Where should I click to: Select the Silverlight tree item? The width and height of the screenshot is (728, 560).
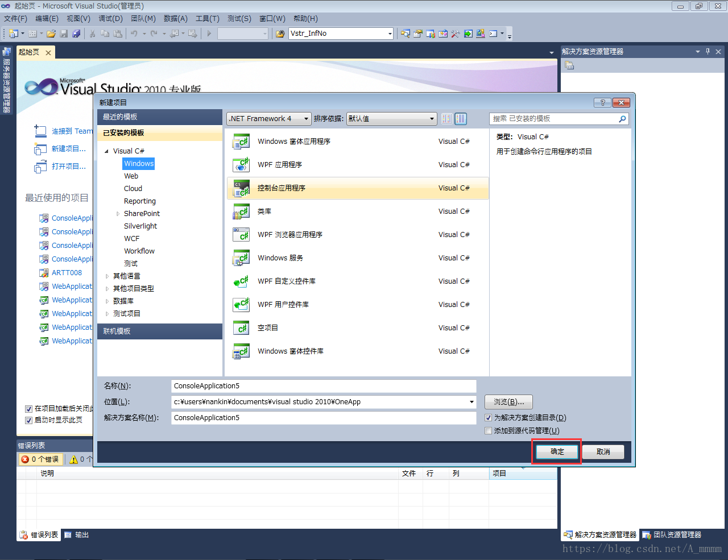(140, 226)
